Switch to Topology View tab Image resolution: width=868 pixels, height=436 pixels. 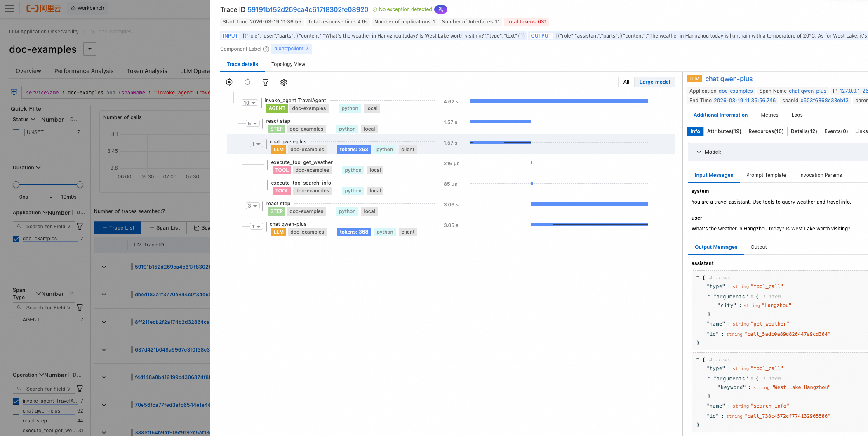coord(288,64)
